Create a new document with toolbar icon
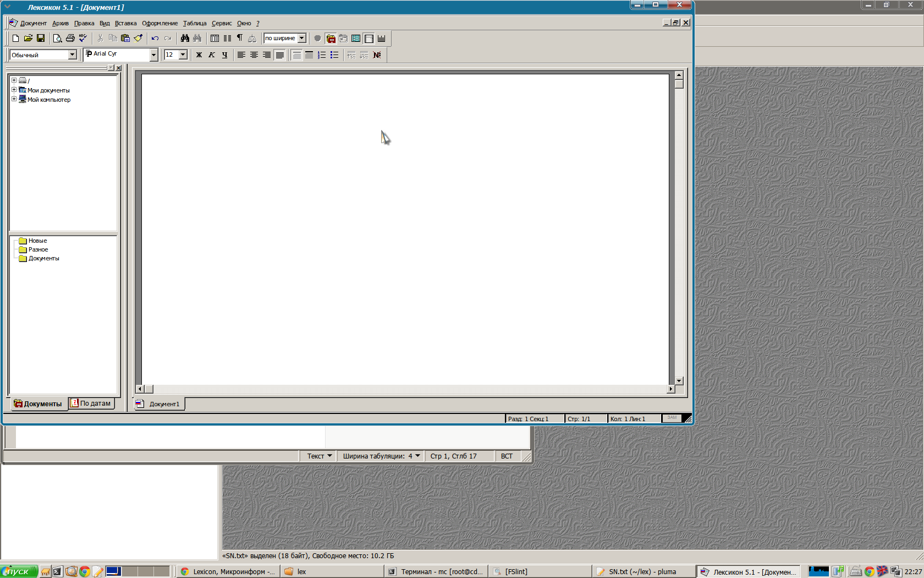This screenshot has width=924, height=578. (15, 39)
